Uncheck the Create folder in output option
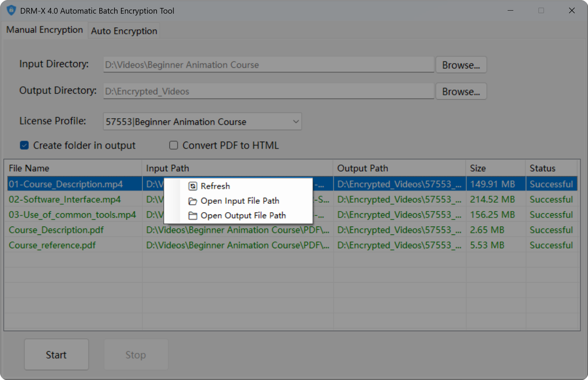 pyautogui.click(x=24, y=145)
